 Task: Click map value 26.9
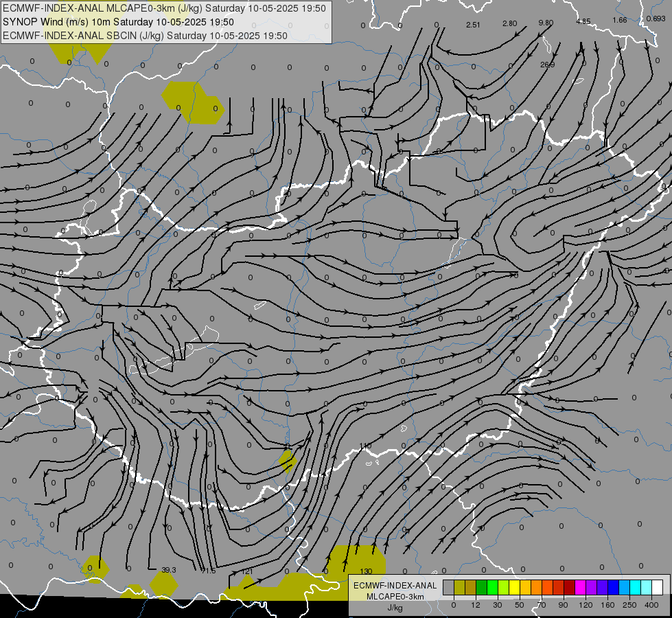click(547, 65)
